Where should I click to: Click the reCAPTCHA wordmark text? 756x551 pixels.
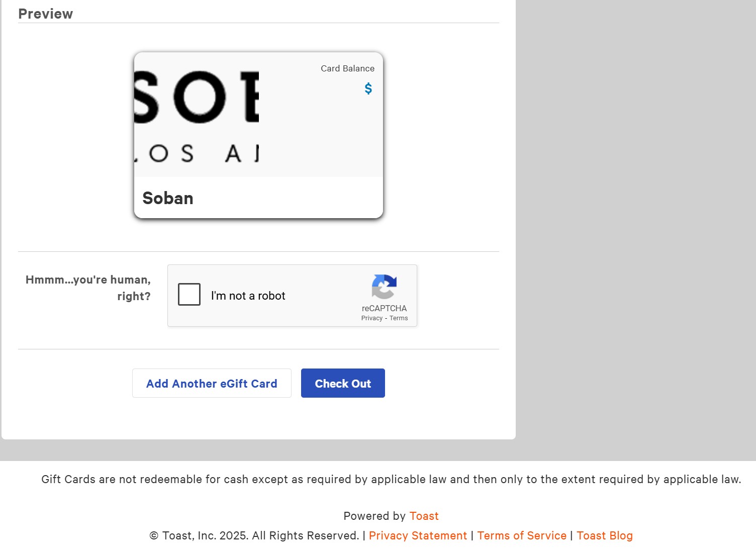(x=384, y=308)
